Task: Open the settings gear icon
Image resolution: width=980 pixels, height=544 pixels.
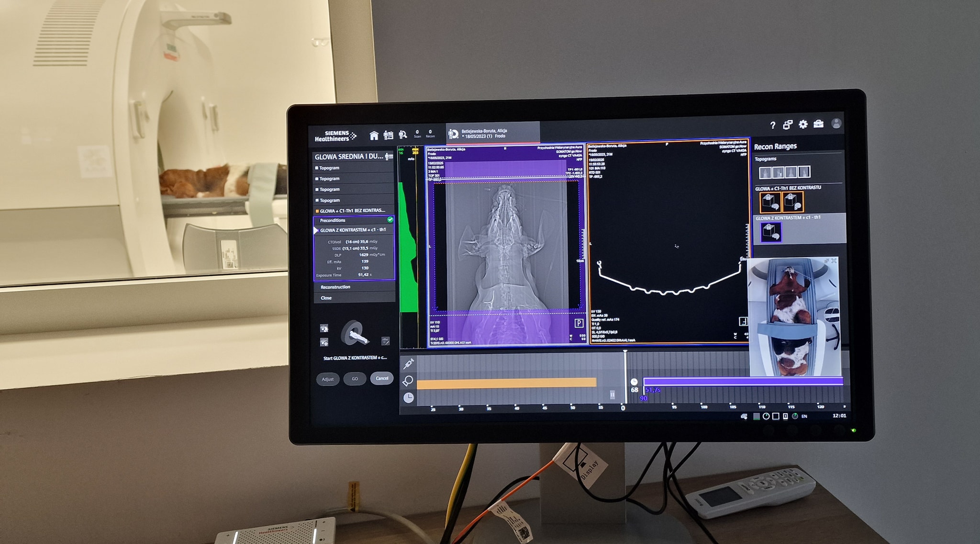Action: coord(803,125)
